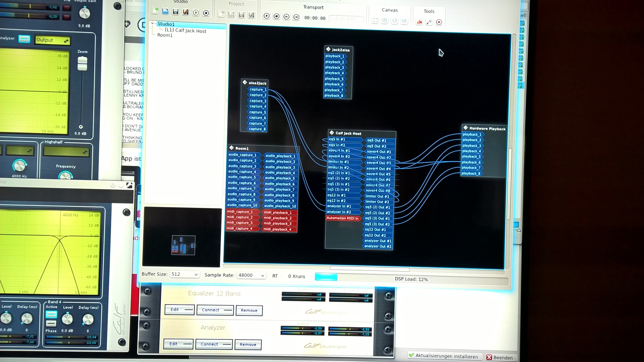Collapse the Studio1 tree node
This screenshot has height=362, width=644.
click(x=153, y=23)
